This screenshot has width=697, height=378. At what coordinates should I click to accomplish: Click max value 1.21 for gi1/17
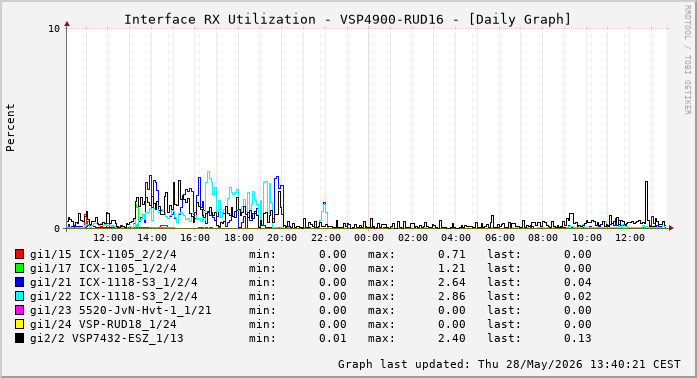coord(452,268)
